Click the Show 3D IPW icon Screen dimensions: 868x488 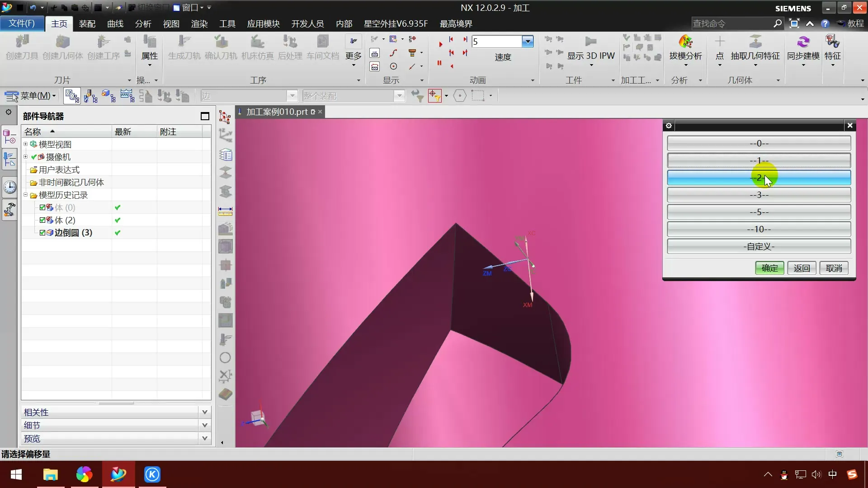click(590, 42)
